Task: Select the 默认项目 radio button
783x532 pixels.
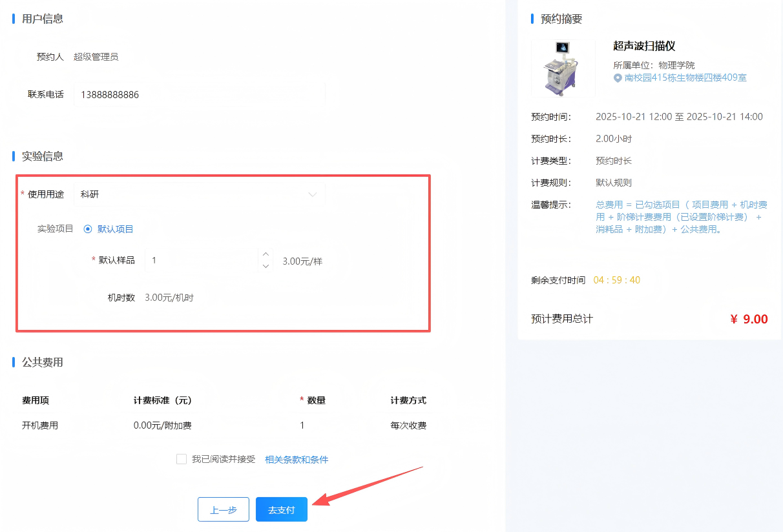Action: (88, 229)
